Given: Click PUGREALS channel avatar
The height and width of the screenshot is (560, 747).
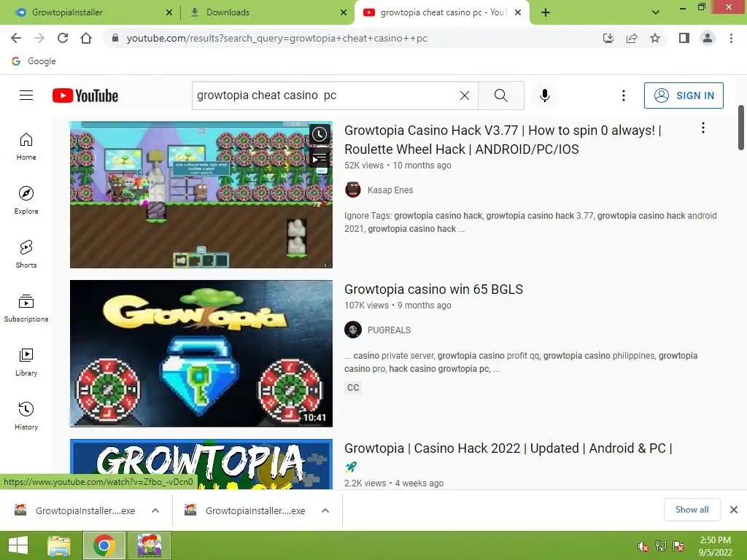Looking at the screenshot, I should 352,330.
